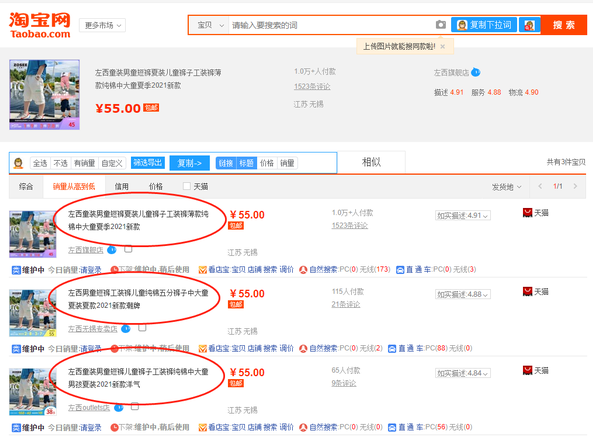
Task: Open first listing's 1523条评论 link
Action: (349, 226)
